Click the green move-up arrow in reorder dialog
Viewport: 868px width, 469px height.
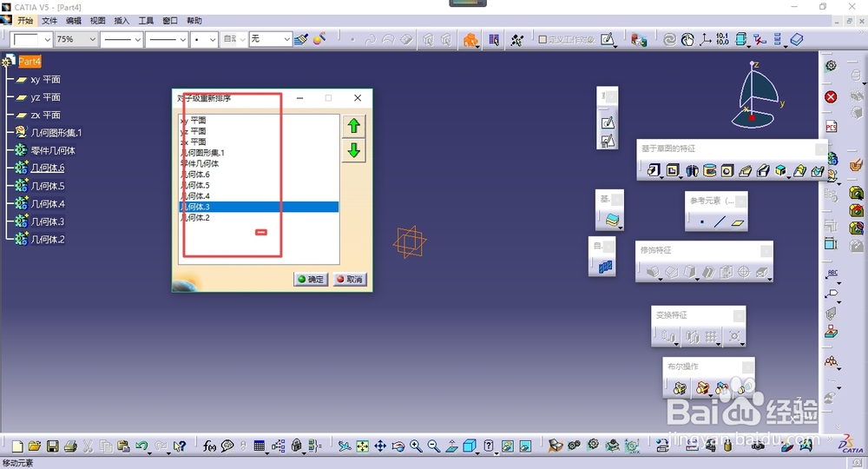click(x=354, y=126)
